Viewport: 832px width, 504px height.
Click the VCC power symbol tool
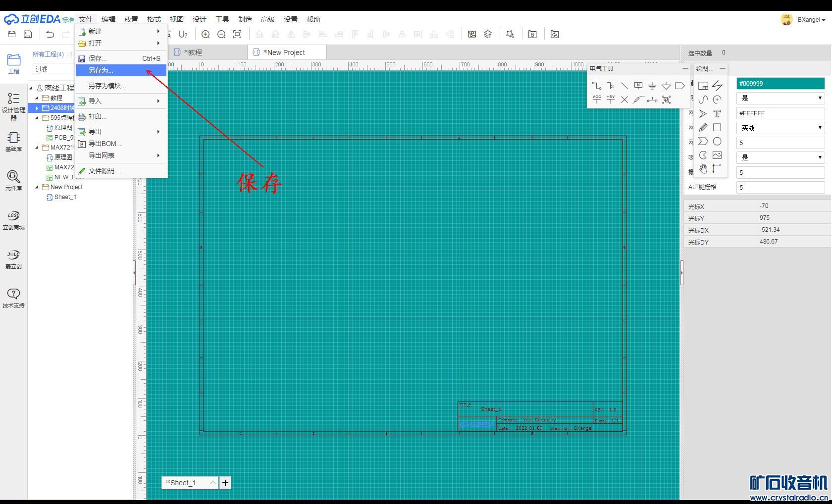pyautogui.click(x=597, y=100)
